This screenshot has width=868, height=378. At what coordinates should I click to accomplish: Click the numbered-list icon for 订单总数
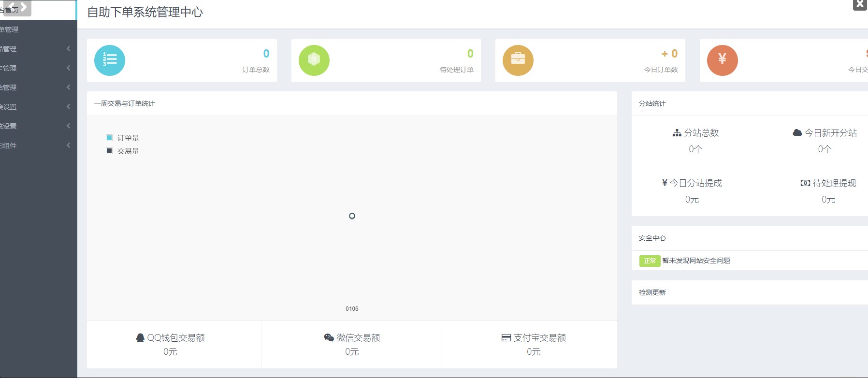click(110, 60)
